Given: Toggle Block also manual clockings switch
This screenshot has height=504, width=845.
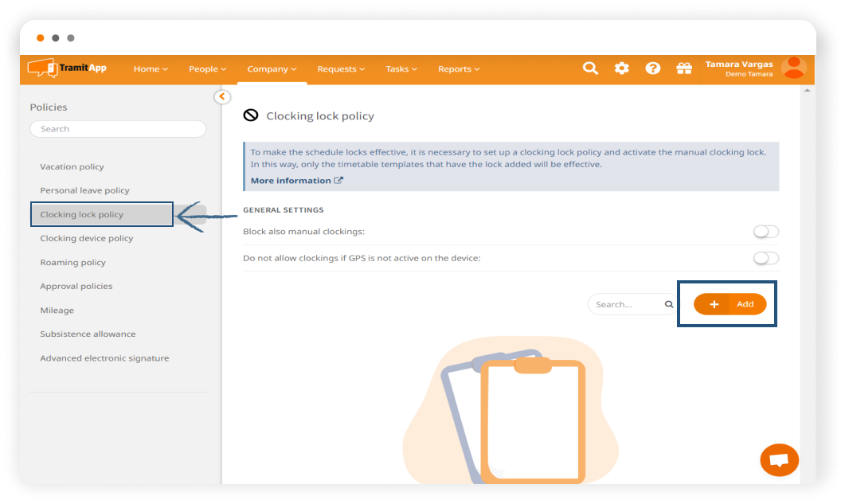Looking at the screenshot, I should point(766,231).
